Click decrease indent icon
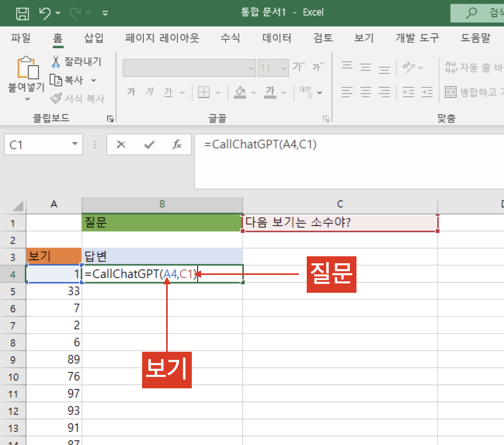This screenshot has width=504, height=445. [408, 92]
